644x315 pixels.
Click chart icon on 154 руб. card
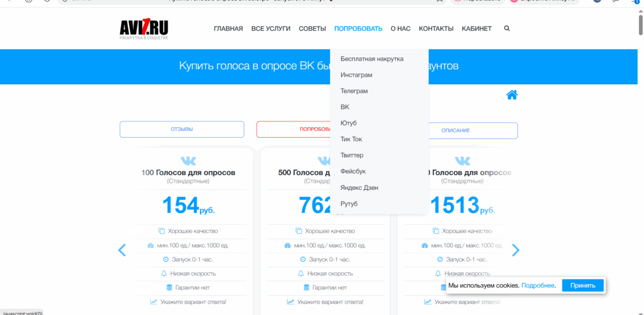[x=153, y=302]
